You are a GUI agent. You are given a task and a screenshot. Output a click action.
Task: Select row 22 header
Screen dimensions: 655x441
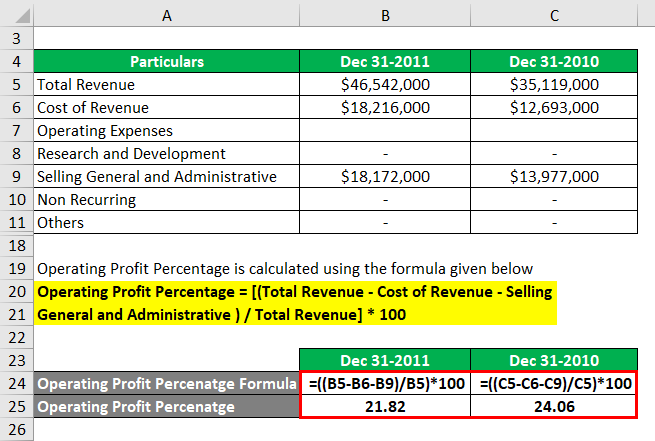click(17, 337)
